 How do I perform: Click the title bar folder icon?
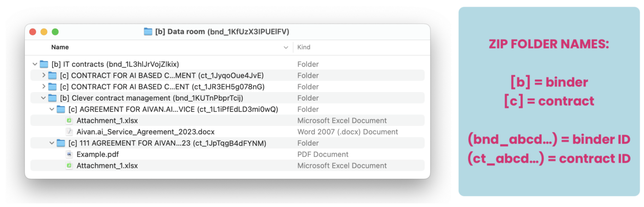pyautogui.click(x=148, y=32)
